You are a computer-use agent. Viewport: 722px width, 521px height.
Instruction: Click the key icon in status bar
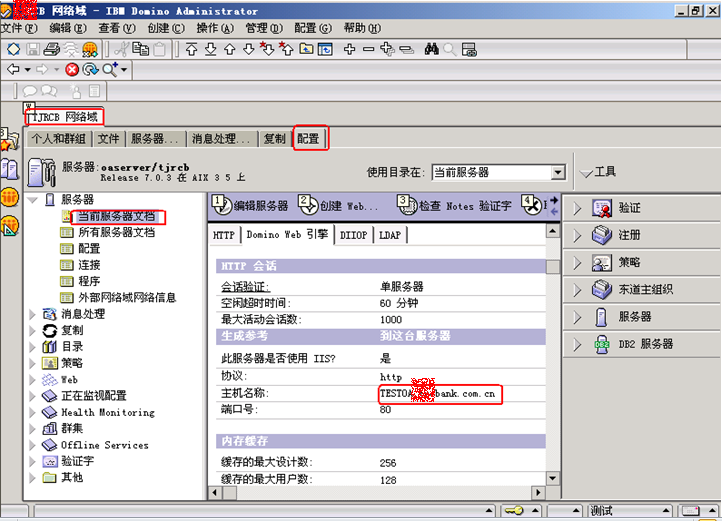click(x=513, y=510)
